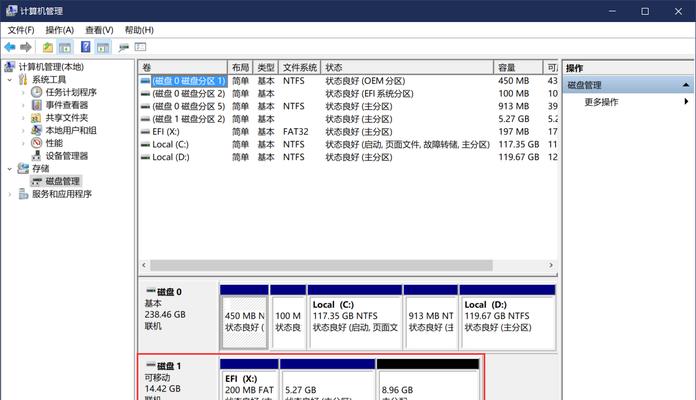Sort by the 类型 column header

[266, 67]
